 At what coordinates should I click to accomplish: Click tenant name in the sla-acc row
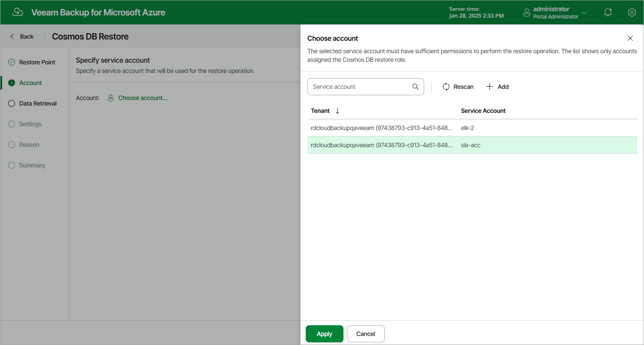(381, 145)
